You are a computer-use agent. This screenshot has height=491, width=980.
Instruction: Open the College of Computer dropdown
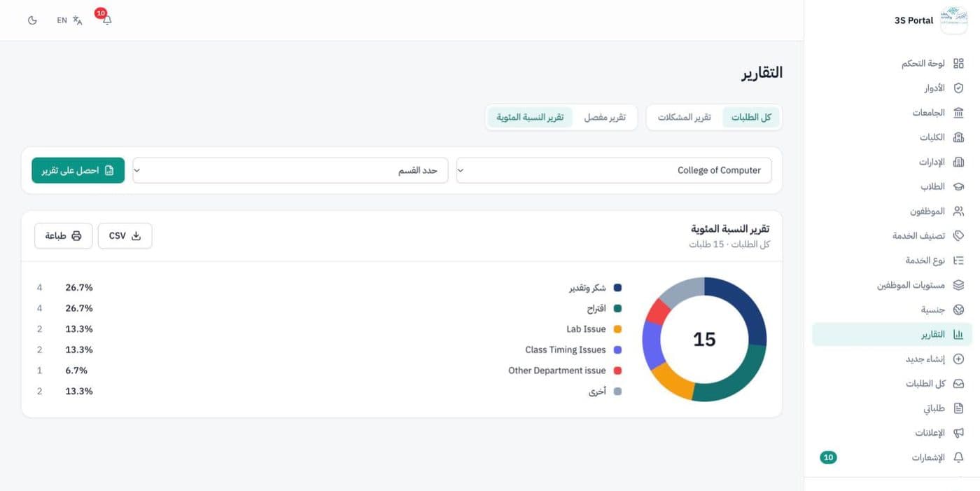(614, 170)
